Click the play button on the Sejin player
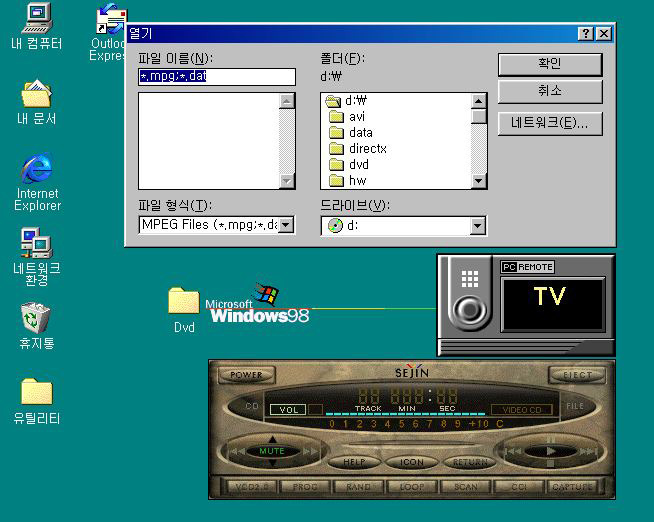This screenshot has width=654, height=522. [x=551, y=451]
